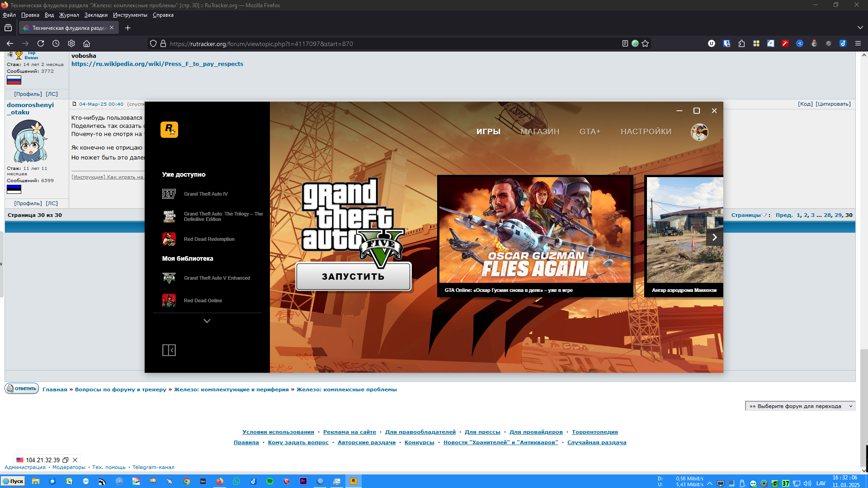Viewport: 868px width, 488px height.
Task: Click the address bar URL field
Action: 393,44
